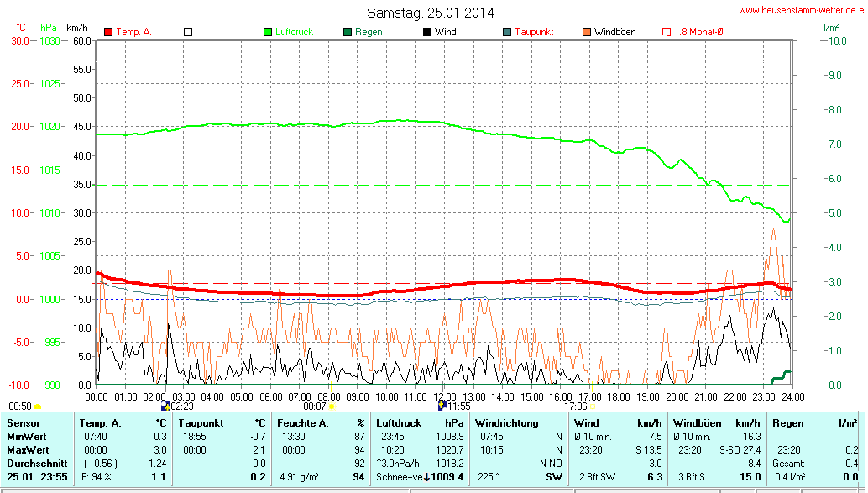Click the S-SO 27.4 gust maximum value

pos(740,450)
